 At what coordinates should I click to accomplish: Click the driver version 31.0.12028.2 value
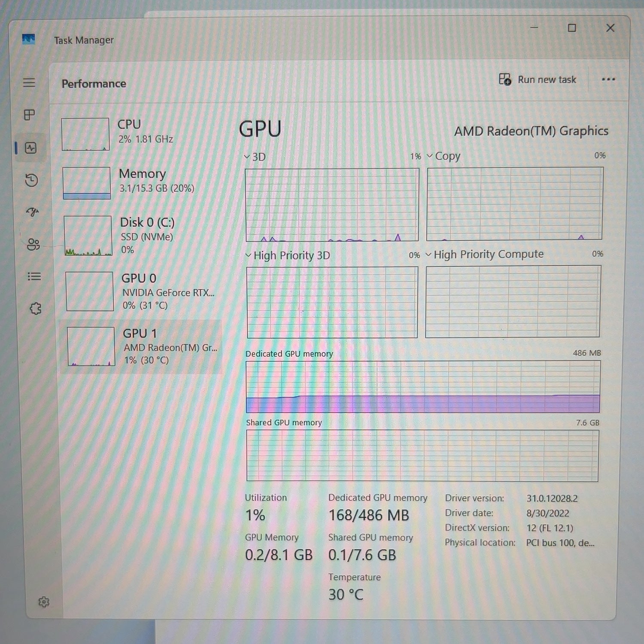tap(552, 498)
